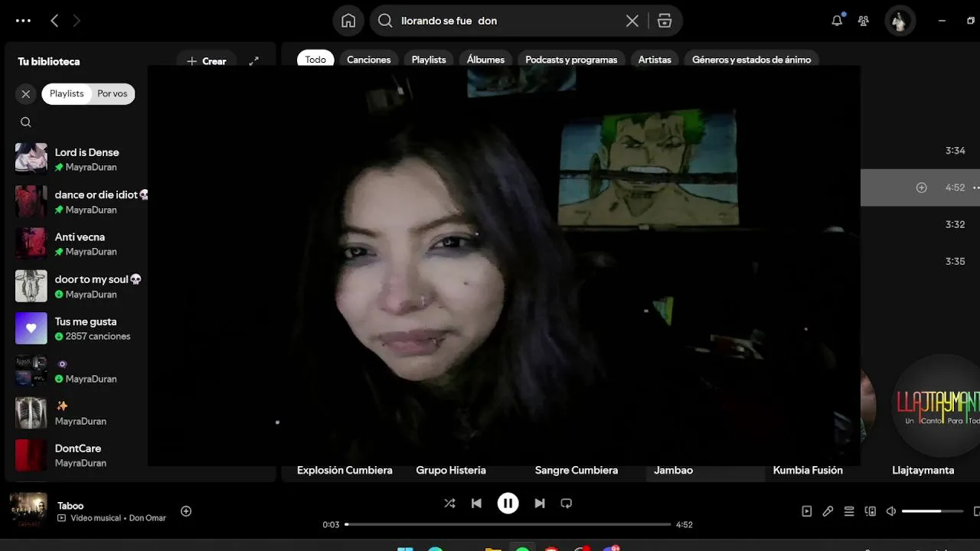Viewport: 980px width, 551px height.
Task: Select the Todo filter tab
Action: pyautogui.click(x=315, y=60)
